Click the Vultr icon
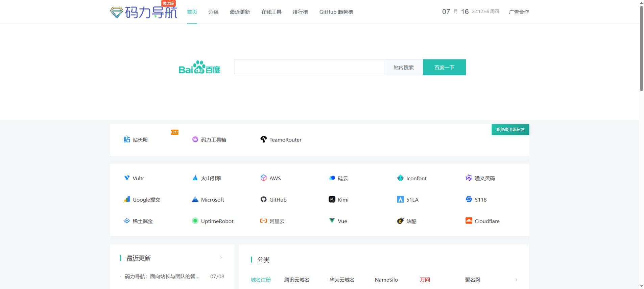The image size is (644, 289). coord(127,178)
